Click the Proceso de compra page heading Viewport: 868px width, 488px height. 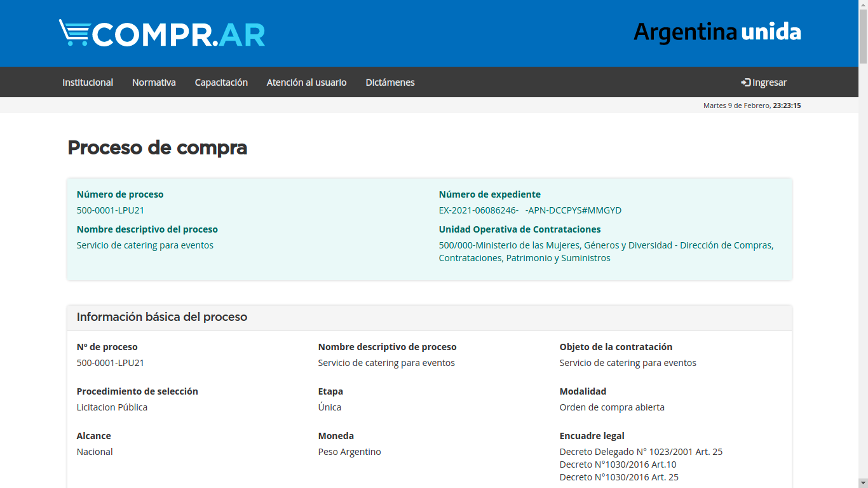tap(157, 147)
